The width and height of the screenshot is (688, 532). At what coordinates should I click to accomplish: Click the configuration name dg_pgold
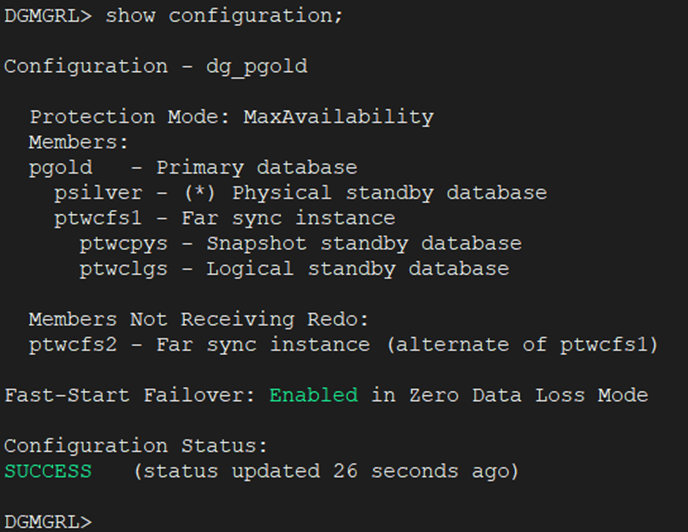[257, 66]
